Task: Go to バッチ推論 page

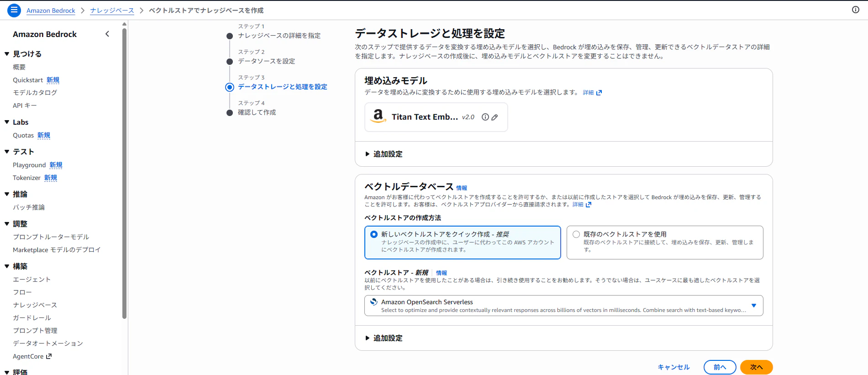Action: click(x=29, y=207)
